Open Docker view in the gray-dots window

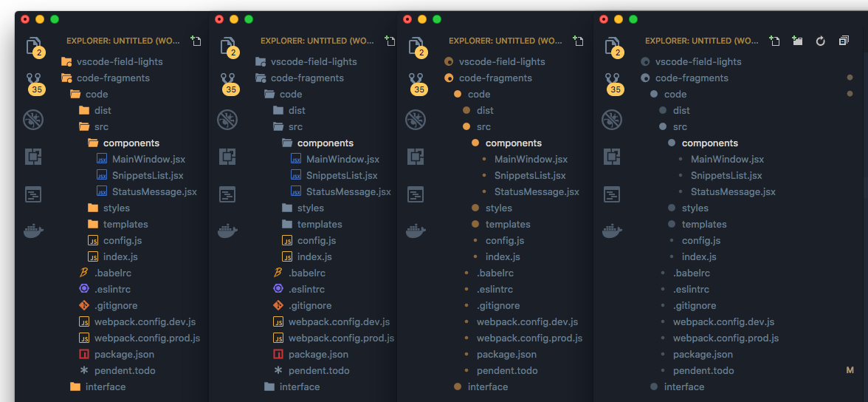613,231
